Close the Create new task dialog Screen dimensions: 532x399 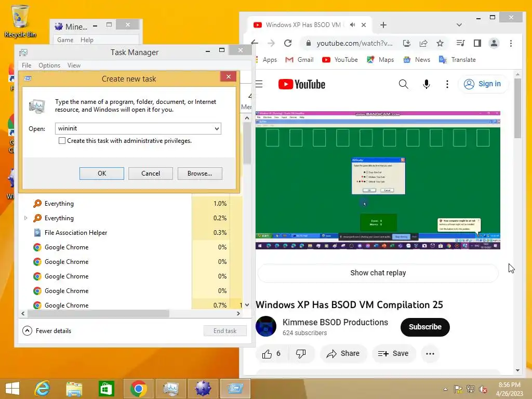pyautogui.click(x=229, y=77)
